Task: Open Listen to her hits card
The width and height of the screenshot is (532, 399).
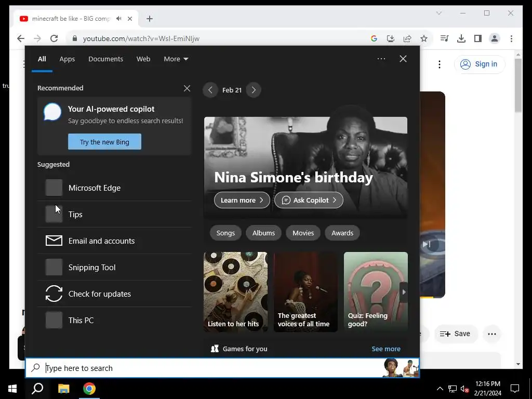Action: pyautogui.click(x=235, y=292)
